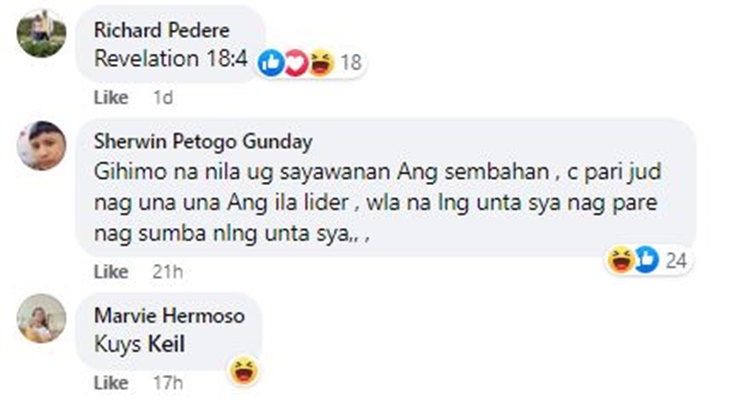This screenshot has height=400, width=750.
Task: Open Marvie Hermoso's name link
Action: click(169, 316)
